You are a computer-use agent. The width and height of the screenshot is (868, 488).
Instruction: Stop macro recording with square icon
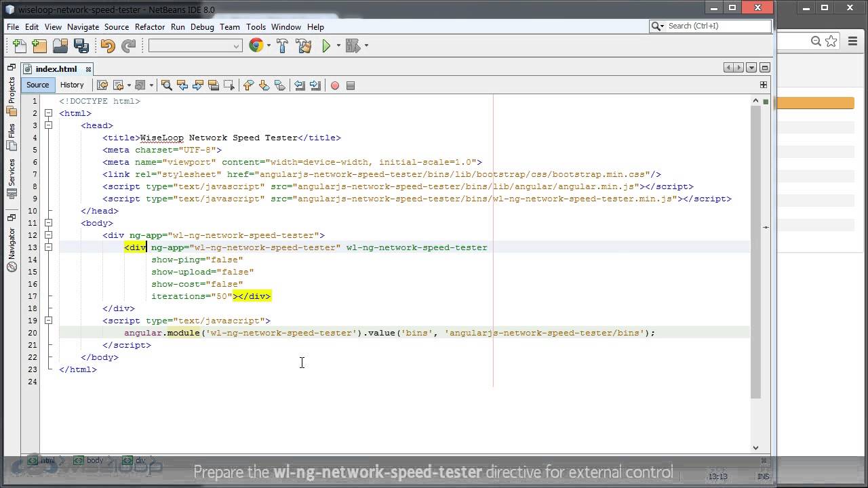point(351,85)
